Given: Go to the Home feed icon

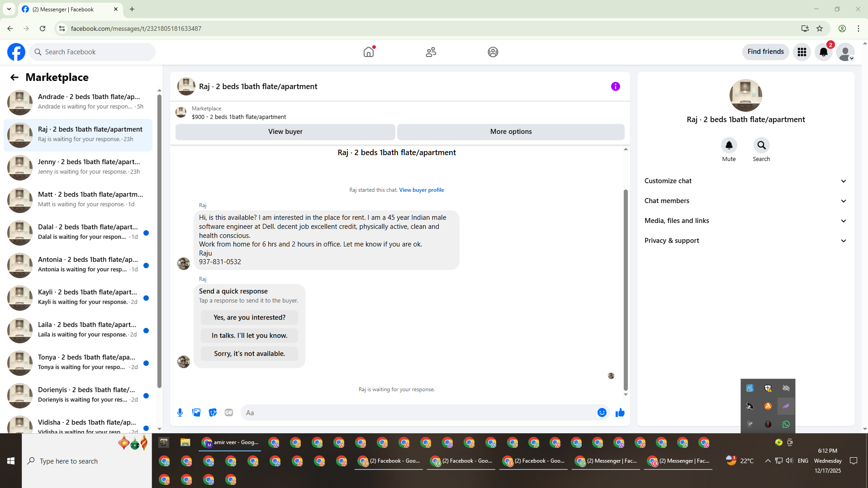Looking at the screenshot, I should coord(369,52).
